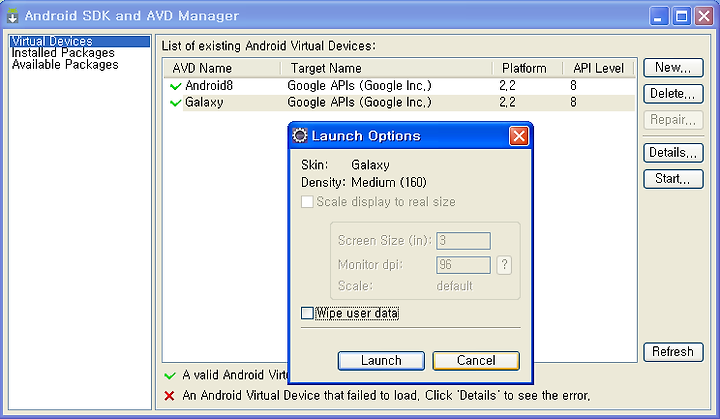Click the green checkmark beside Android8

pyautogui.click(x=175, y=86)
